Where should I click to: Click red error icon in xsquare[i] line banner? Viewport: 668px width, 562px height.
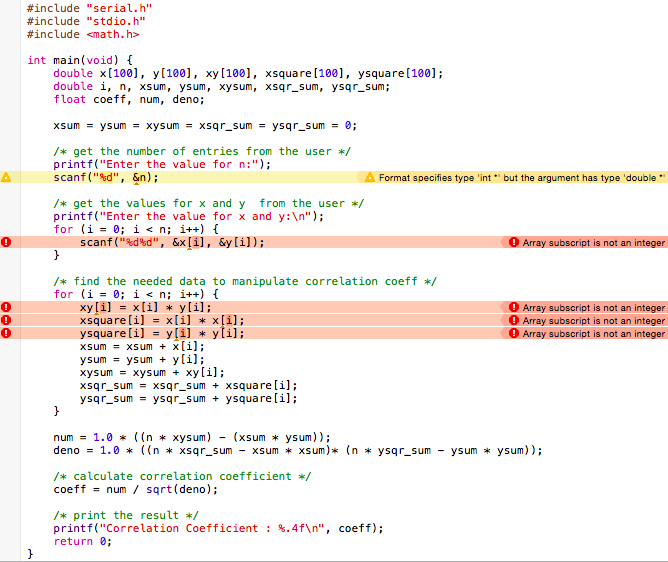click(x=513, y=321)
